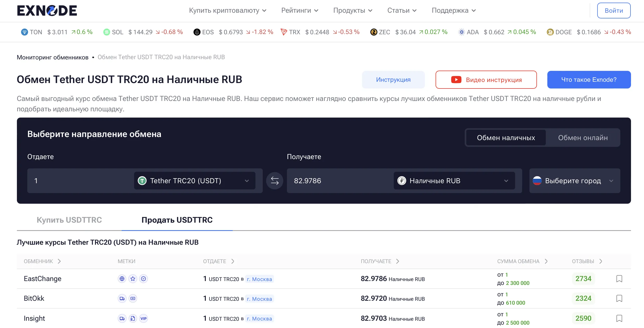
Task: Click the amount input field showing 1
Action: point(78,181)
